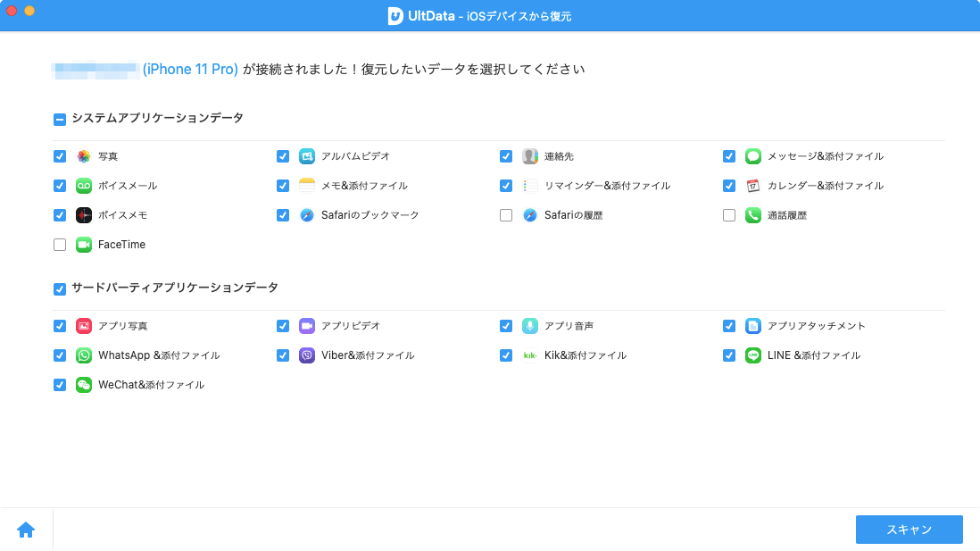
Task: Uncheck the アルバムビデオ checkbox
Action: [x=283, y=156]
